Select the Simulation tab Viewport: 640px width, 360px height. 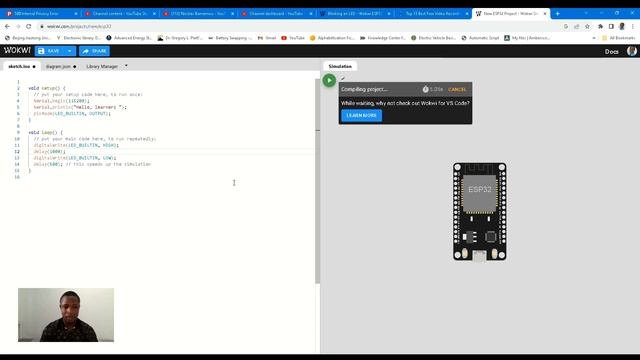tap(340, 66)
